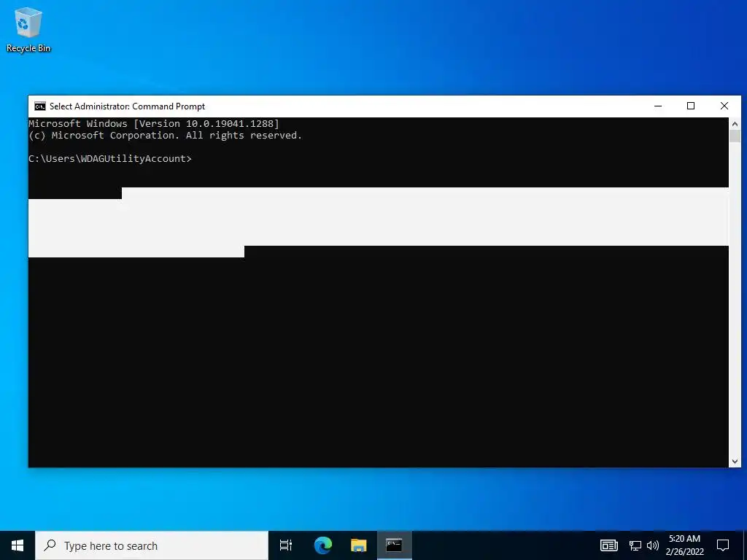The image size is (747, 560).
Task: Open the network status tray icon
Action: point(635,545)
